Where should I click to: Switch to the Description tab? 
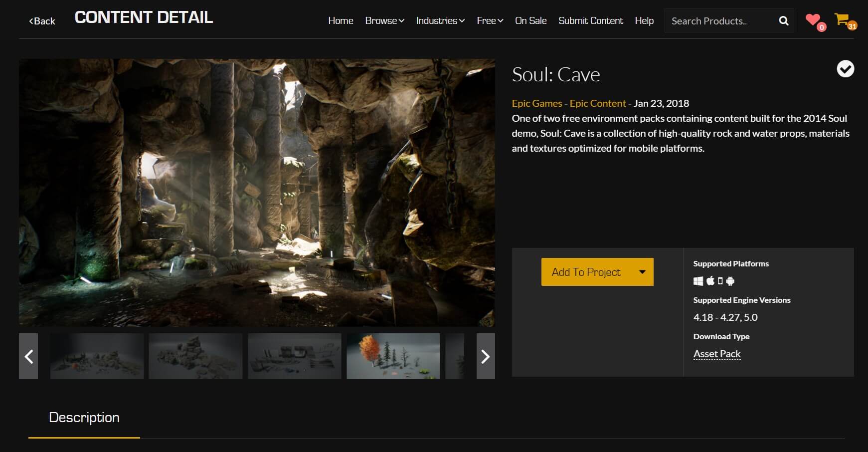point(84,418)
